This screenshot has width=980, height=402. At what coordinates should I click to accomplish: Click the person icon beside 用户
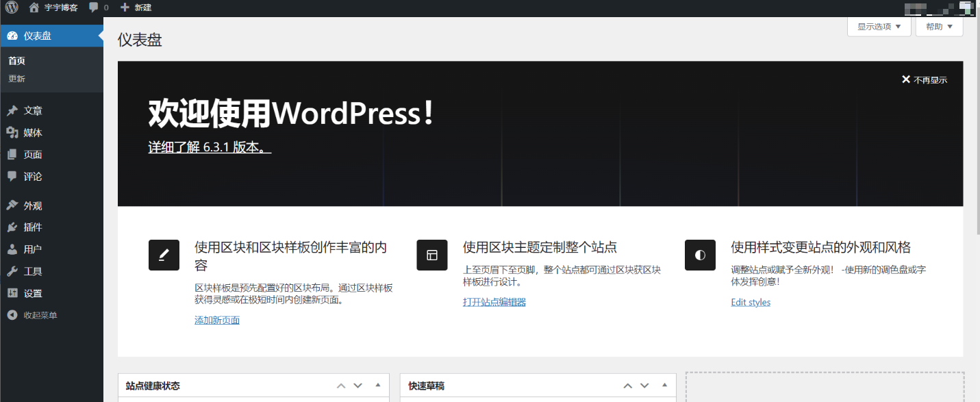click(x=12, y=249)
